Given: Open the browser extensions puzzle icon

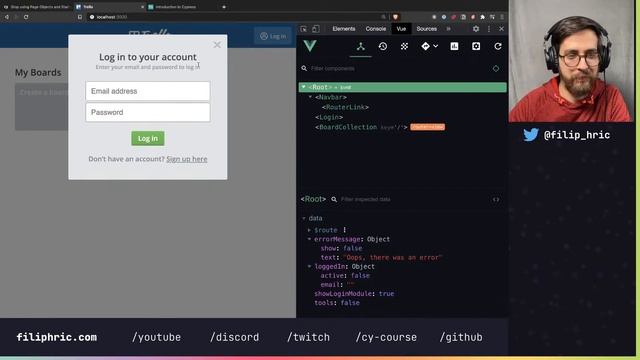Looking at the screenshot, I should tap(482, 17).
